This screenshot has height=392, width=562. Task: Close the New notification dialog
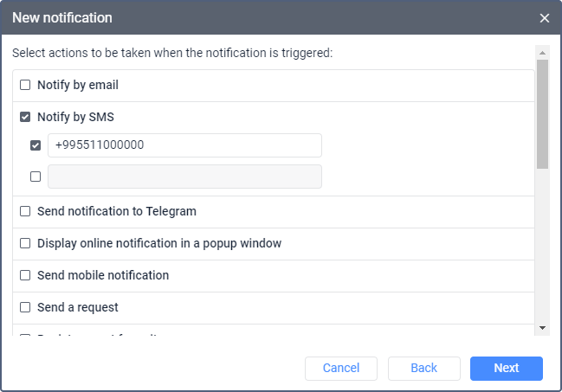(x=544, y=18)
